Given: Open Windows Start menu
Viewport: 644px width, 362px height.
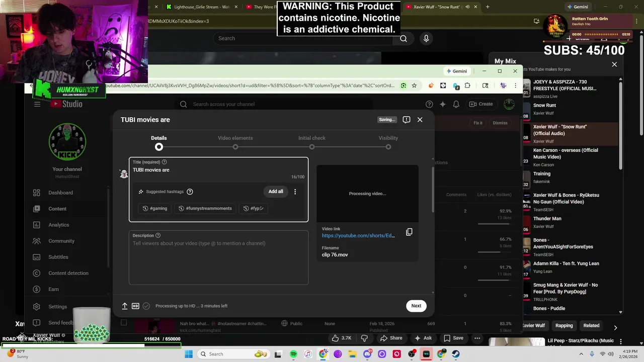Looking at the screenshot, I should [x=189, y=354].
